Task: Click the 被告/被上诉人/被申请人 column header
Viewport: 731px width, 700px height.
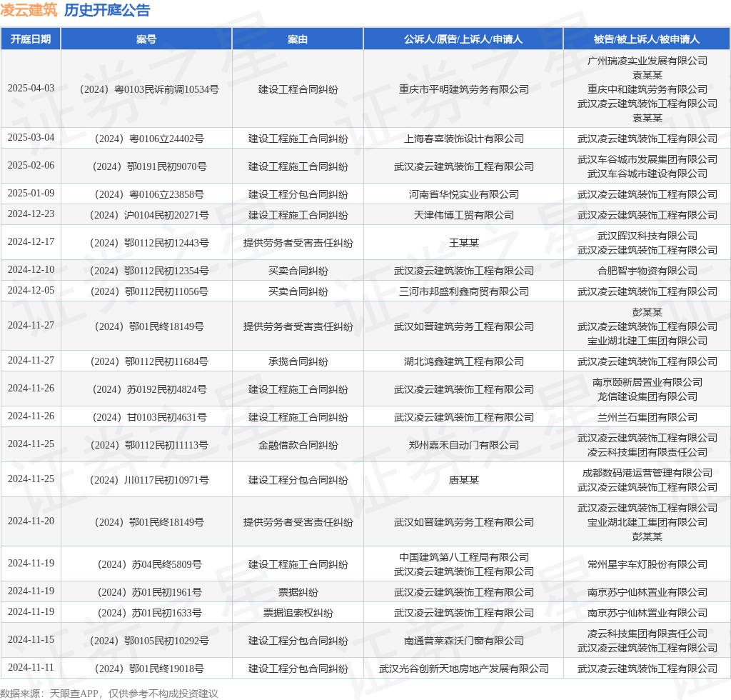Action: tap(647, 39)
